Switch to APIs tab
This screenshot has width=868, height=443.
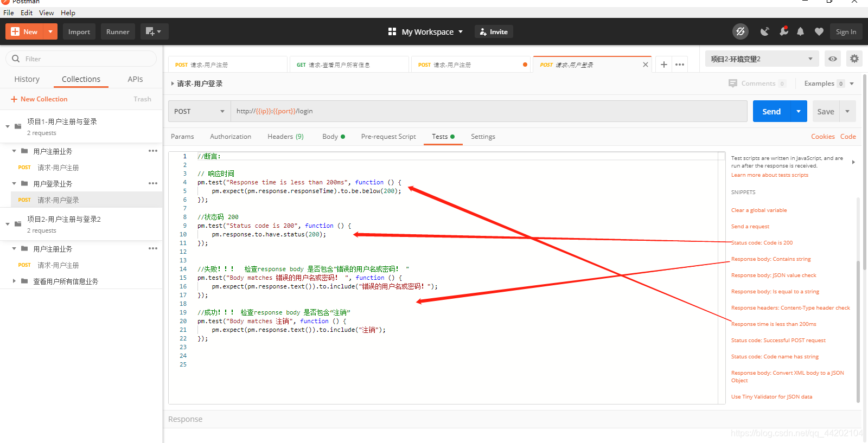click(x=135, y=79)
